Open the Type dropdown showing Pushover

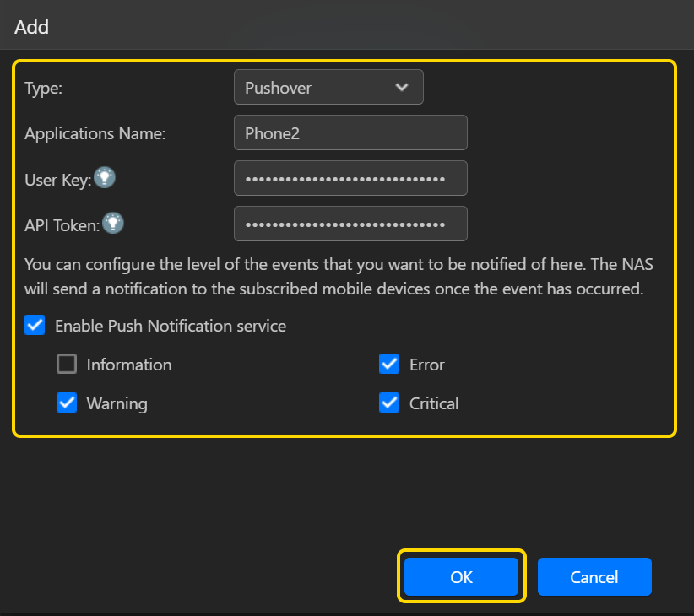[328, 87]
